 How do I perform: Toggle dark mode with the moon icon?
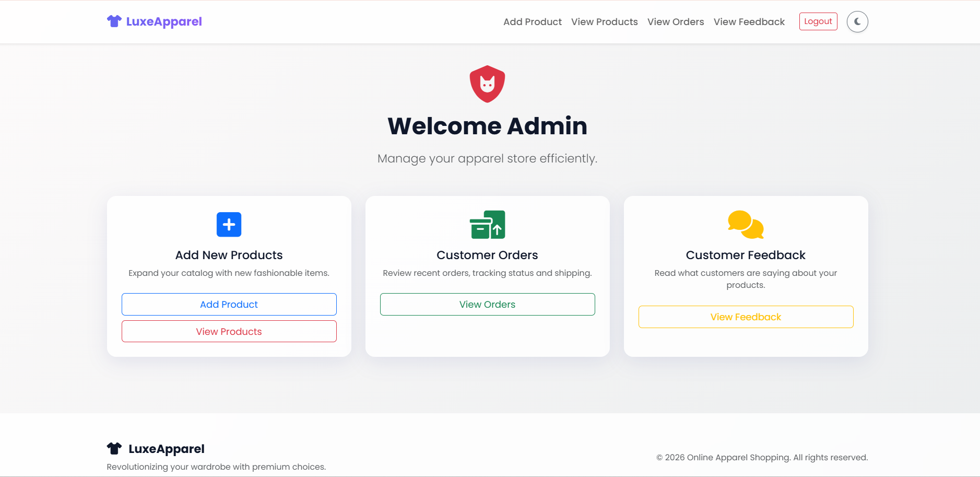point(857,22)
